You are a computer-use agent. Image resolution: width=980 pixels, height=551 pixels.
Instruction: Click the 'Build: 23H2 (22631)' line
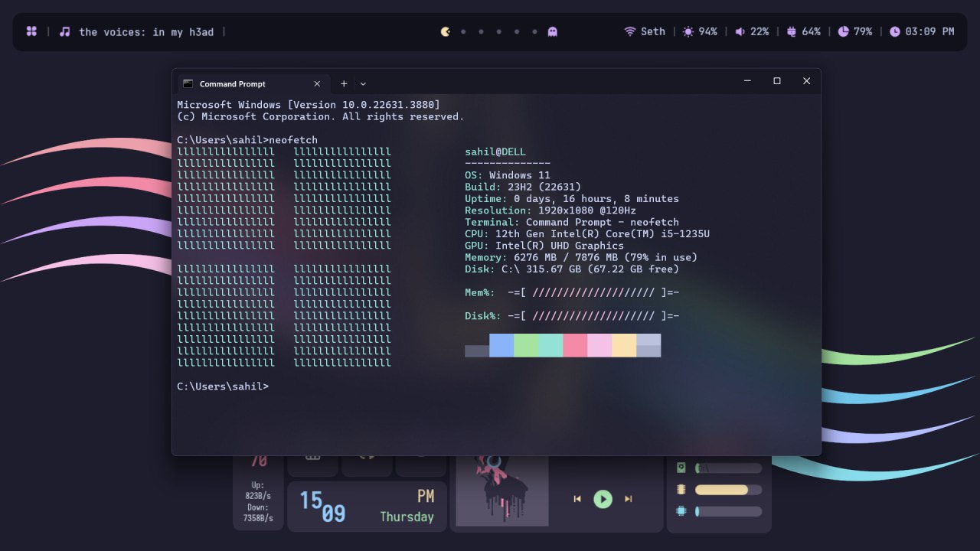click(523, 187)
